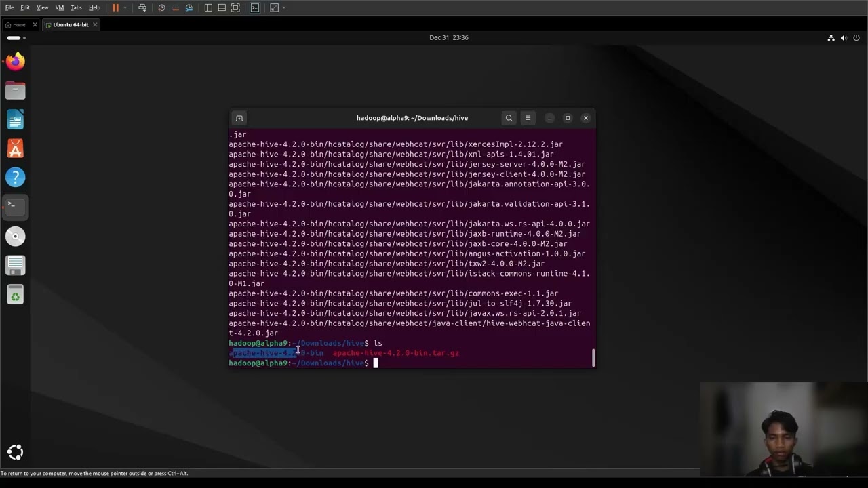The image size is (868, 488).
Task: Close the terminal window
Action: pyautogui.click(x=586, y=118)
